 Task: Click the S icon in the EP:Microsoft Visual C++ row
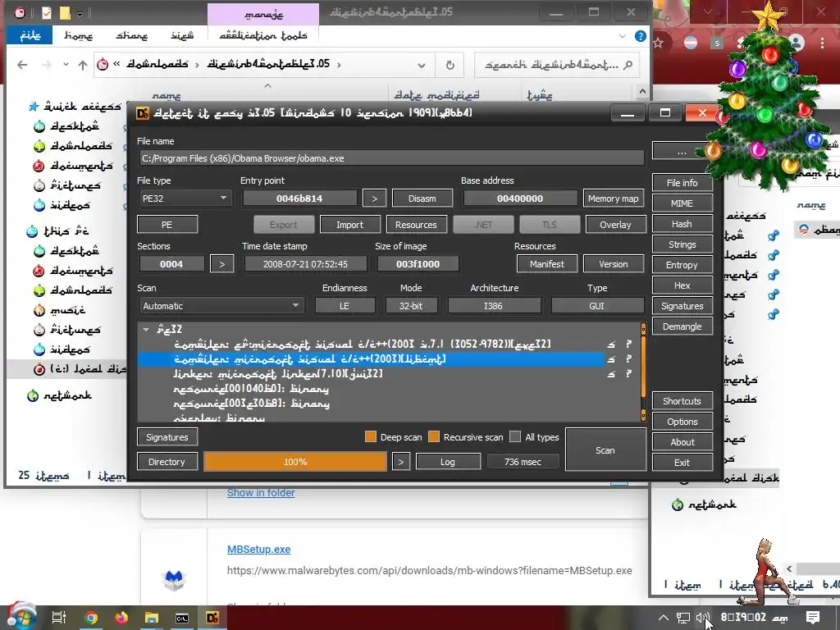click(611, 345)
